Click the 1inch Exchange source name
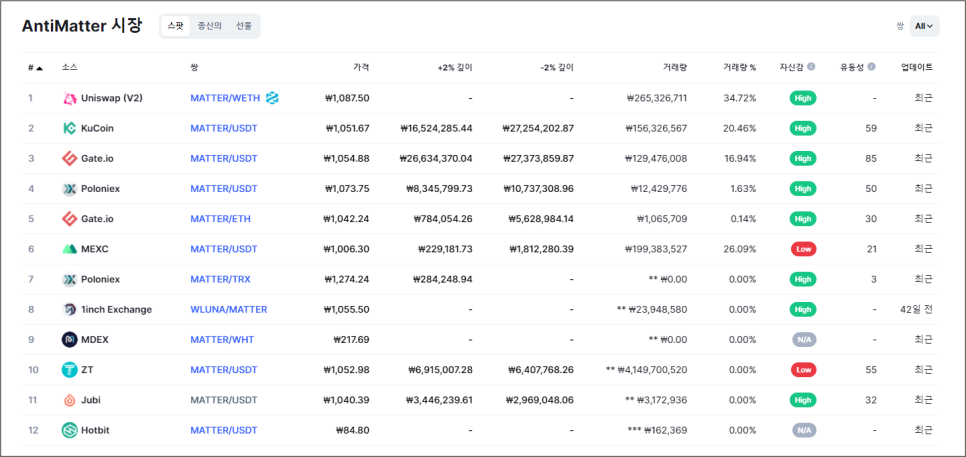Viewport: 966px width, 457px height. click(116, 310)
